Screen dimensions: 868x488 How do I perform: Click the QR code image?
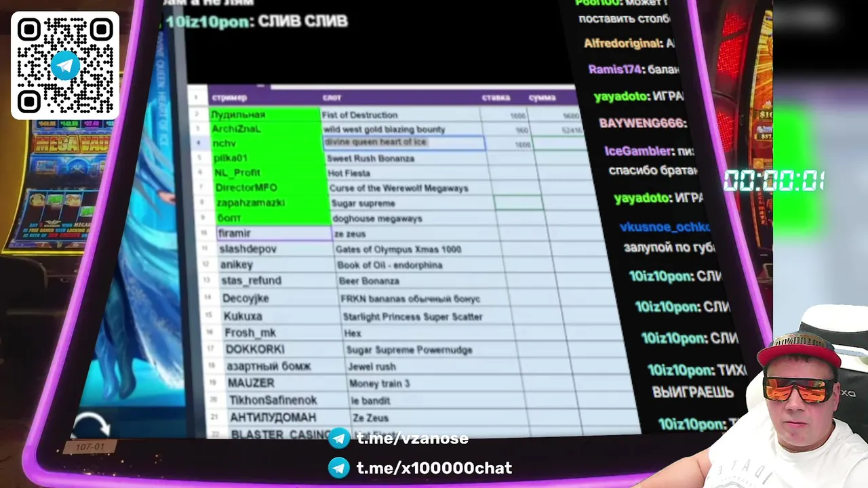click(x=65, y=66)
